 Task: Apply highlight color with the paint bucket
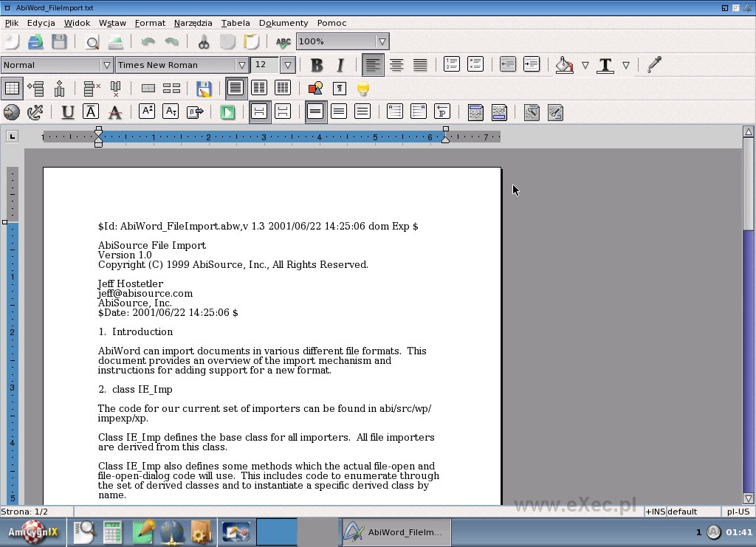pyautogui.click(x=564, y=65)
